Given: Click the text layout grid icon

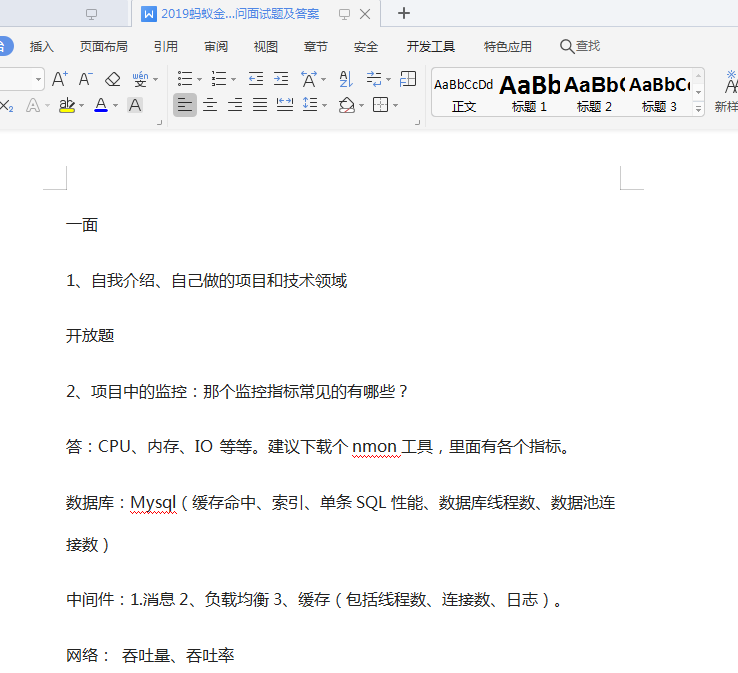Looking at the screenshot, I should click(x=408, y=79).
